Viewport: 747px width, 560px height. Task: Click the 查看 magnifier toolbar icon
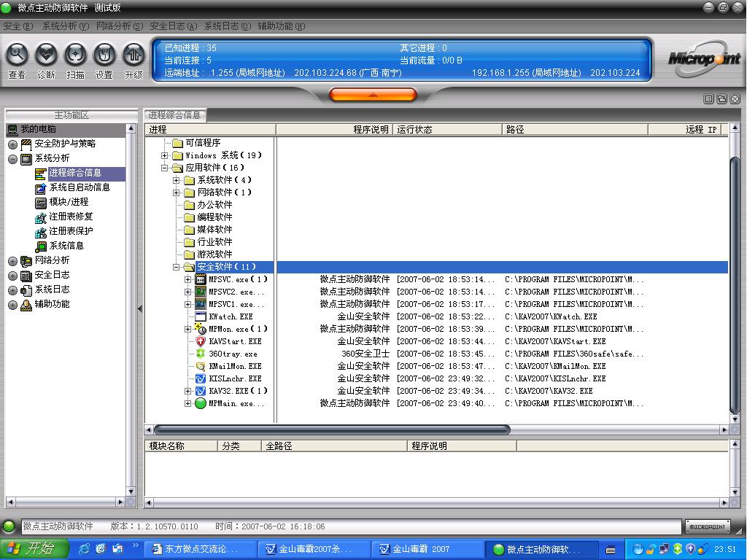(x=18, y=55)
